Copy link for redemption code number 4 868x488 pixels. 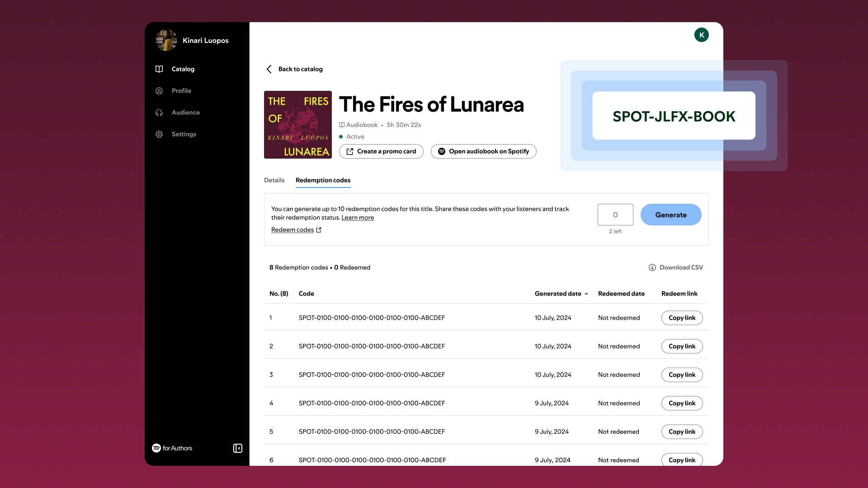tap(682, 403)
